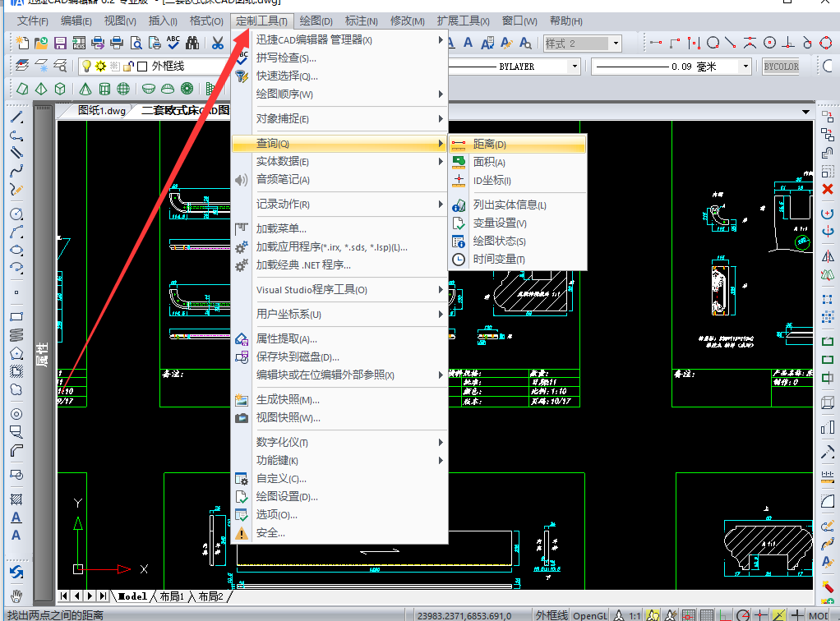Image resolution: width=840 pixels, height=621 pixels.
Task: Toggle grid display in status bar
Action: pyautogui.click(x=707, y=615)
